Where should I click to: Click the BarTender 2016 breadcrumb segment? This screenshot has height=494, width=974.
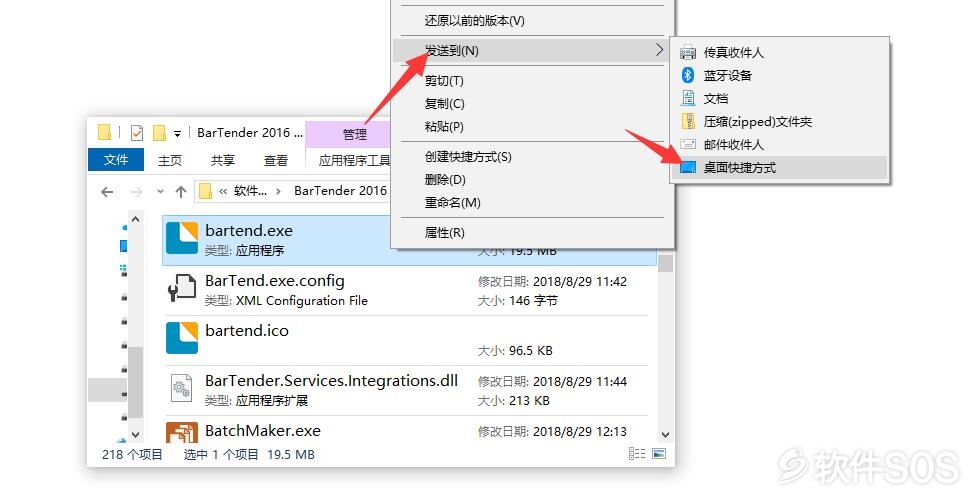(x=340, y=191)
